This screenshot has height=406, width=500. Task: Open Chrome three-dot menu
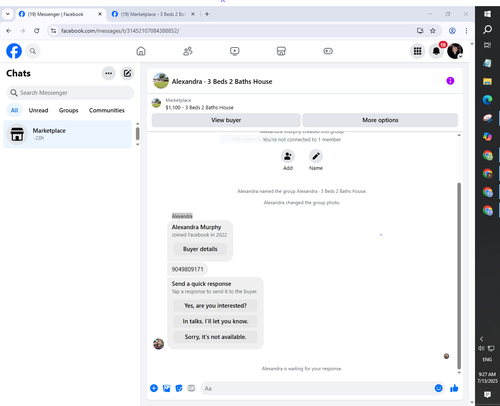coord(466,31)
